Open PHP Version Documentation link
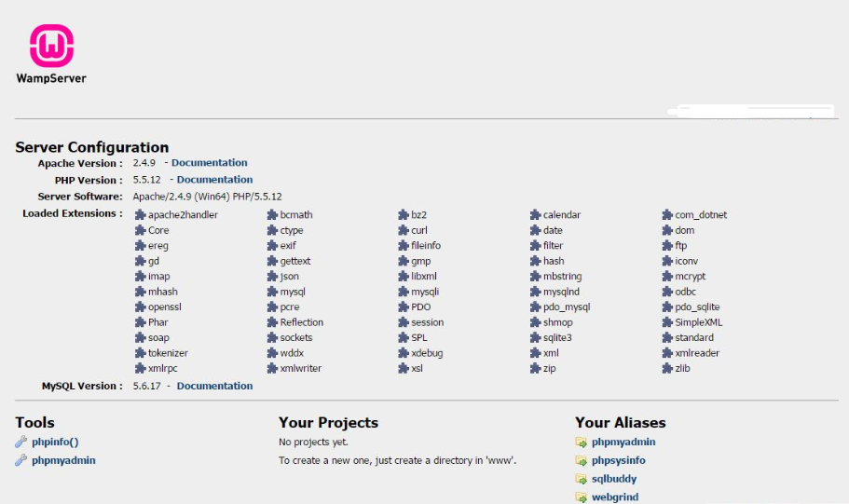Viewport: 849px width, 504px height. pyautogui.click(x=214, y=179)
